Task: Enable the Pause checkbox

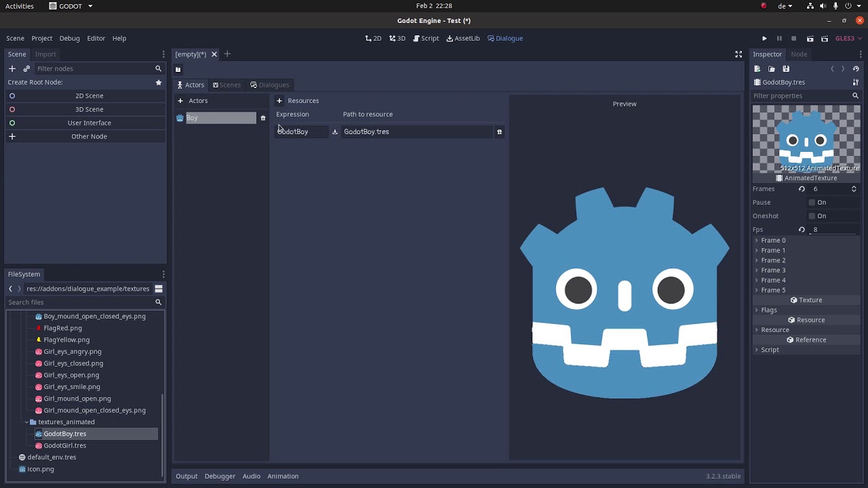Action: click(812, 203)
